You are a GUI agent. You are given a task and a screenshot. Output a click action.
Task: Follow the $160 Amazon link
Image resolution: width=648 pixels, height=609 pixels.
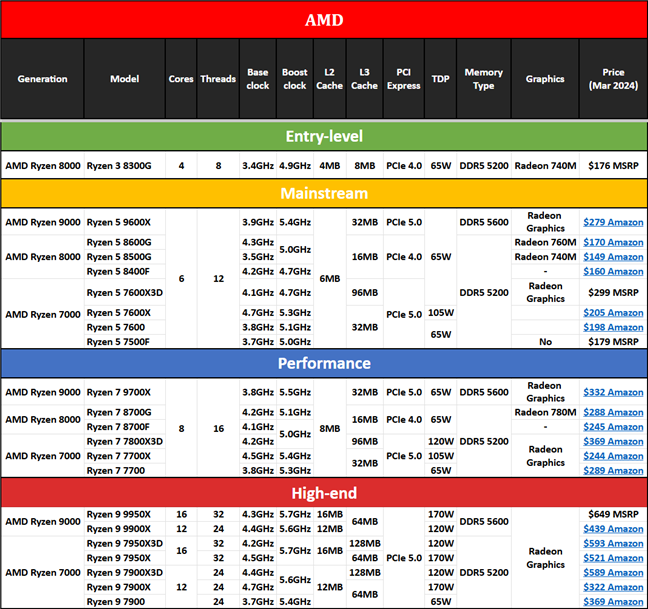pos(613,271)
